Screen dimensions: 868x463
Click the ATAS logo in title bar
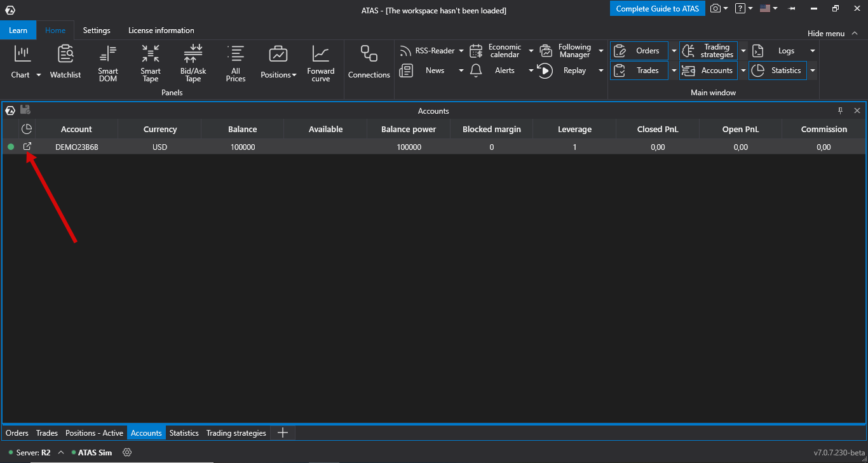click(x=10, y=10)
